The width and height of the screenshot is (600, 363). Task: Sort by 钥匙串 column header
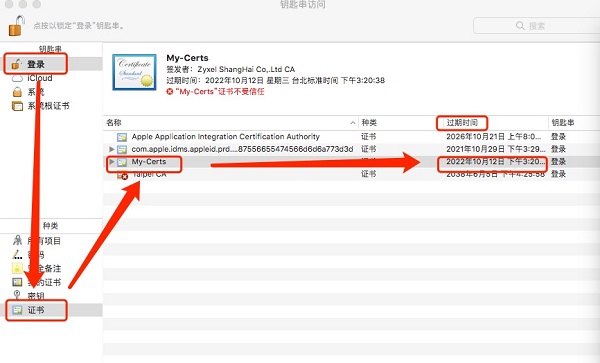[563, 123]
